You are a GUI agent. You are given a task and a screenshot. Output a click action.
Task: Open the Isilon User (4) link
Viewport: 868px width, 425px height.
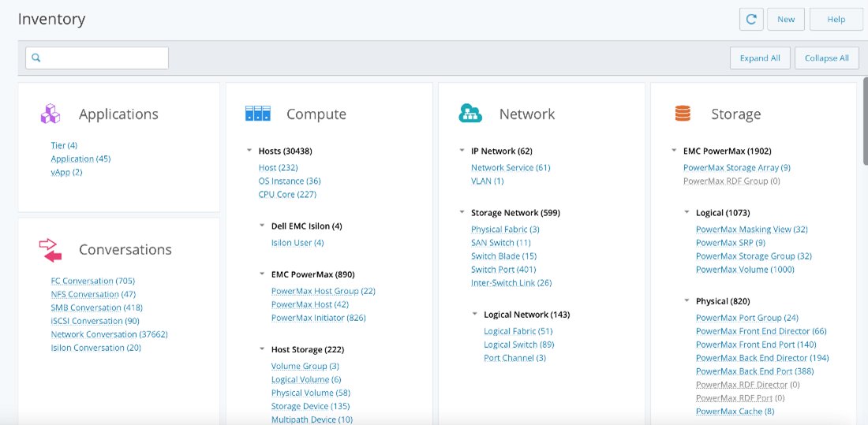pos(297,242)
